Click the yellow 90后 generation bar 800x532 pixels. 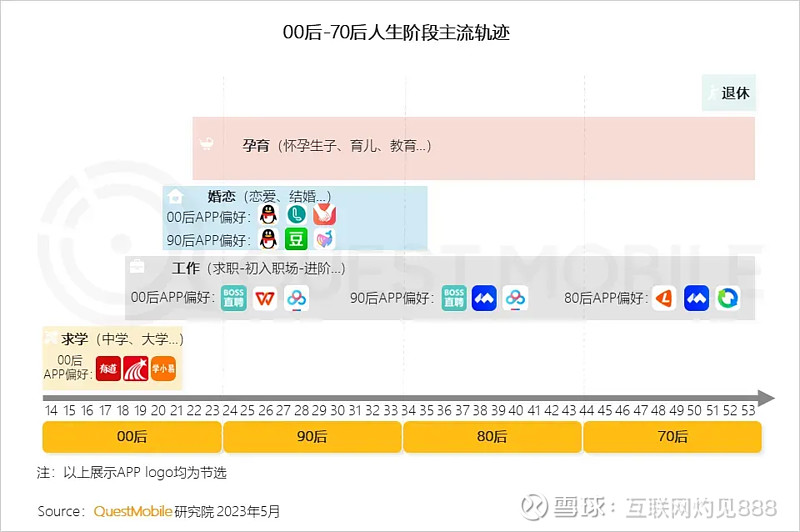(x=312, y=437)
